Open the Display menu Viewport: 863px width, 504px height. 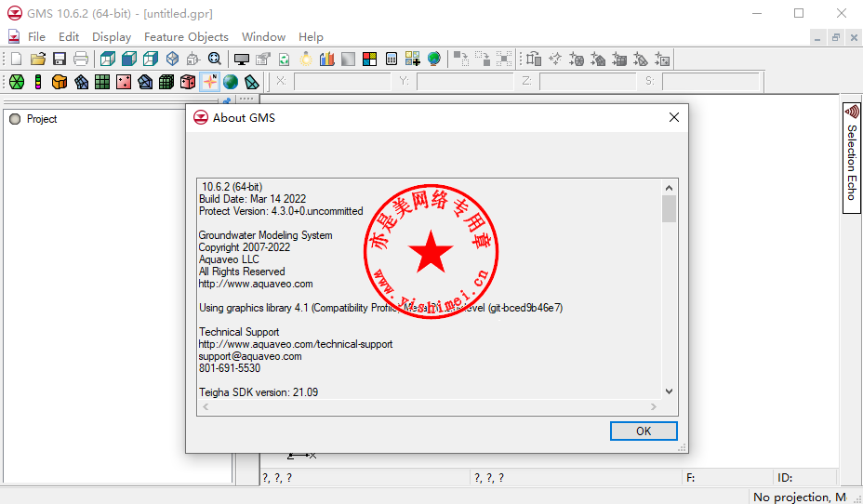[112, 37]
